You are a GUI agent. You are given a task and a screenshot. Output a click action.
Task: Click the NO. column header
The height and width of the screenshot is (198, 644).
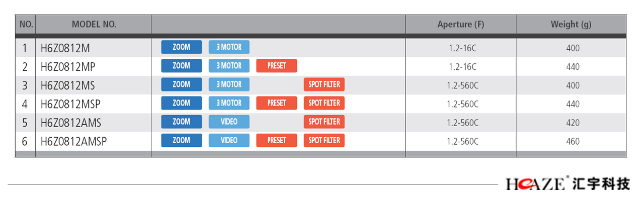tap(26, 24)
